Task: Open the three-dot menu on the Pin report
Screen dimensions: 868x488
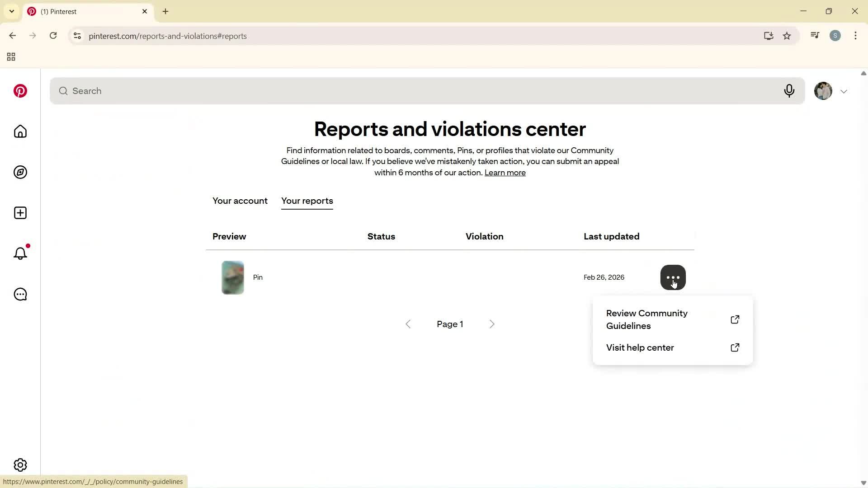Action: coord(673,277)
